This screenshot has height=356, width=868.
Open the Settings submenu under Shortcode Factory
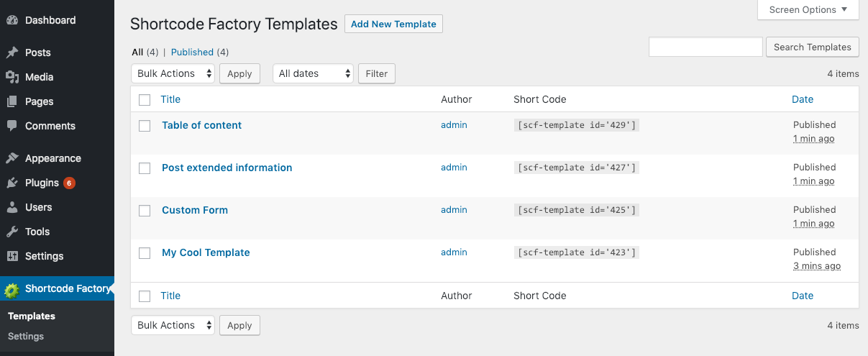(26, 336)
